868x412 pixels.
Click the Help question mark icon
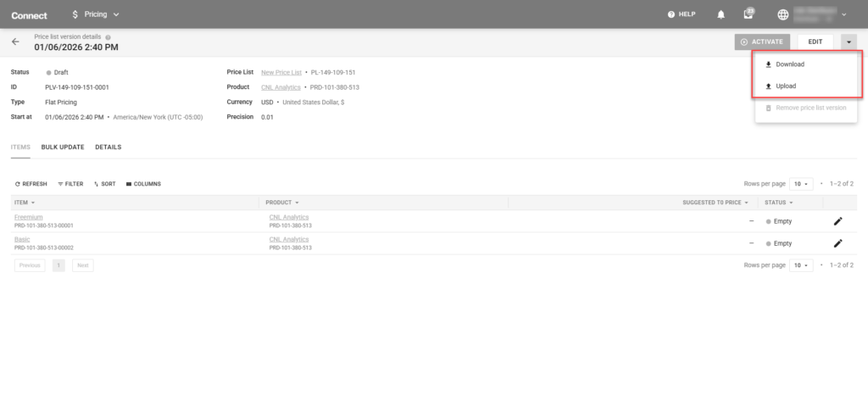click(671, 14)
